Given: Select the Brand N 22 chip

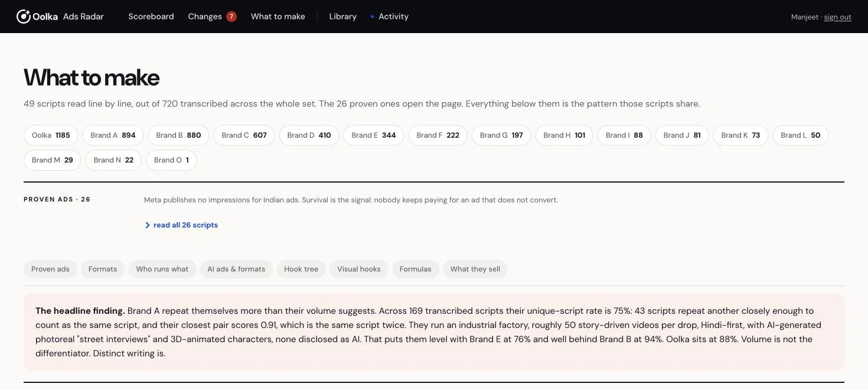Looking at the screenshot, I should tap(113, 160).
